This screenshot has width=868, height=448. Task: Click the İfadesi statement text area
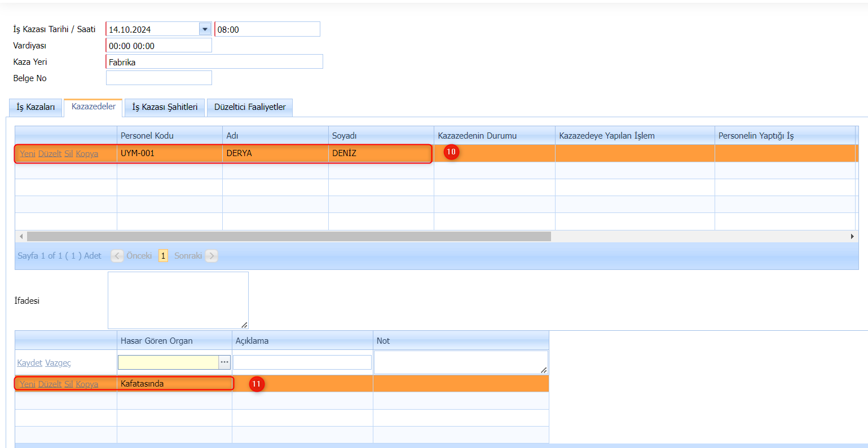coord(178,300)
